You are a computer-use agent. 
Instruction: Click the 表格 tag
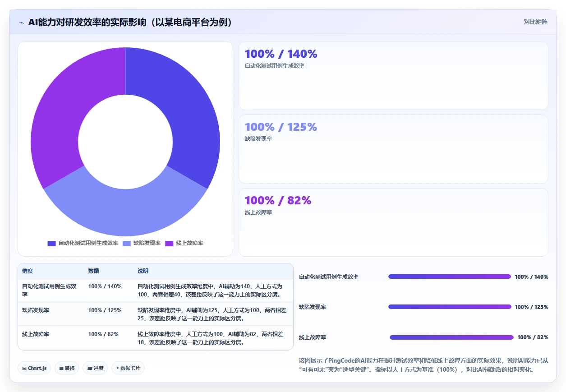pyautogui.click(x=67, y=368)
